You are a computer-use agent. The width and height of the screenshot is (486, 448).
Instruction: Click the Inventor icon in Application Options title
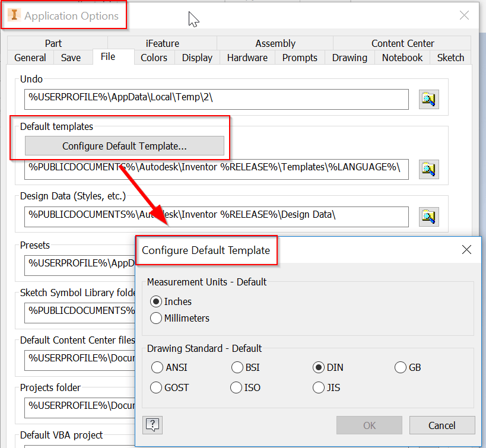(x=14, y=15)
